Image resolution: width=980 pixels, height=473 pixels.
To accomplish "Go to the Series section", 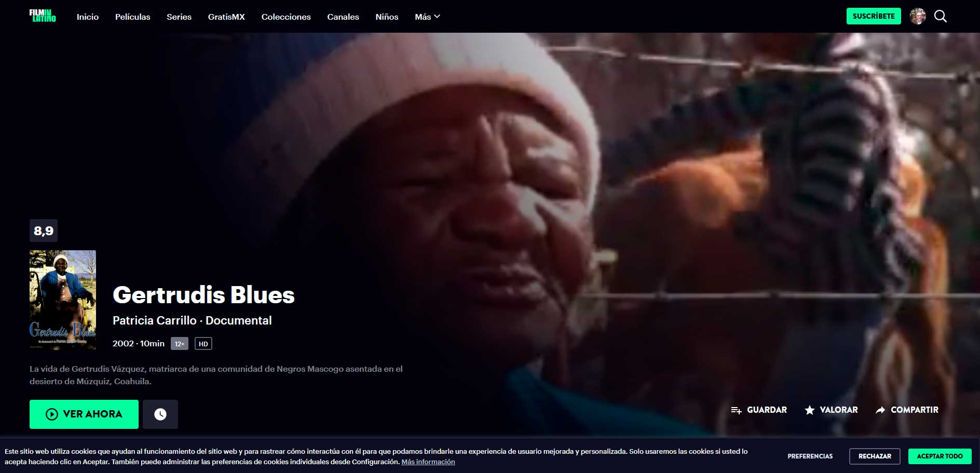I will (179, 17).
